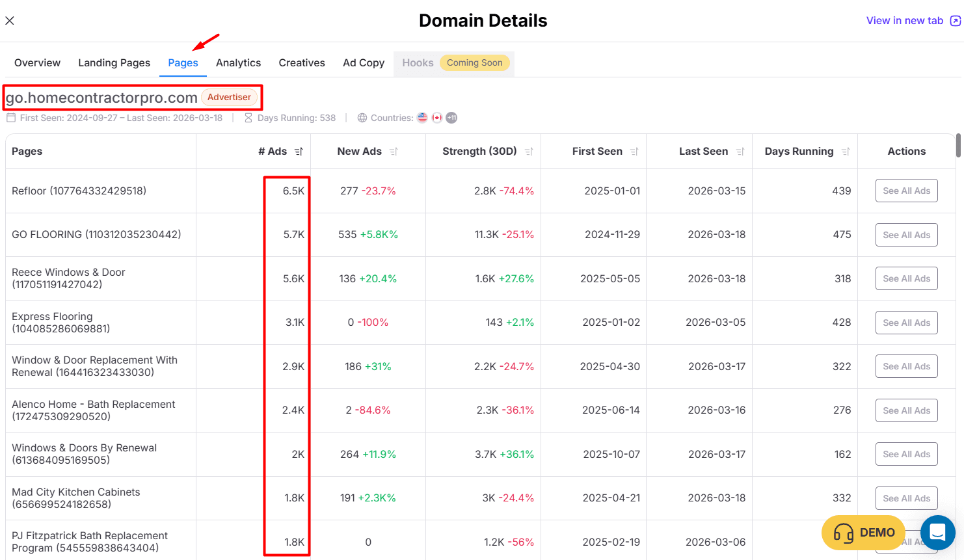
Task: Open the chat support widget
Action: coord(937,533)
